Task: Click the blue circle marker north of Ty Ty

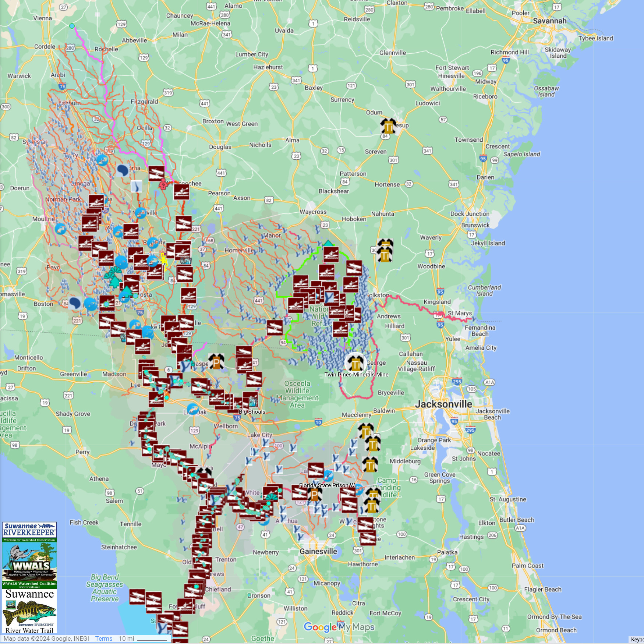Action: click(102, 160)
